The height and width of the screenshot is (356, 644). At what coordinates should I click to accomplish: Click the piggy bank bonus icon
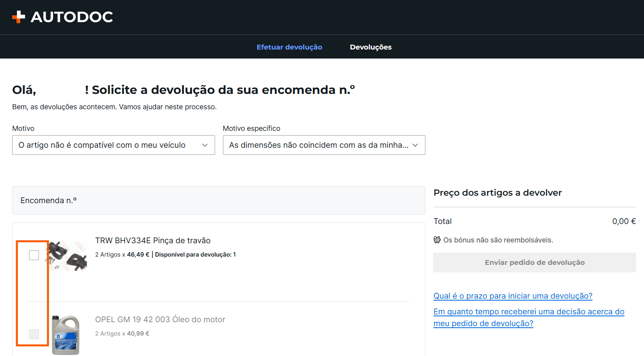[x=437, y=240]
